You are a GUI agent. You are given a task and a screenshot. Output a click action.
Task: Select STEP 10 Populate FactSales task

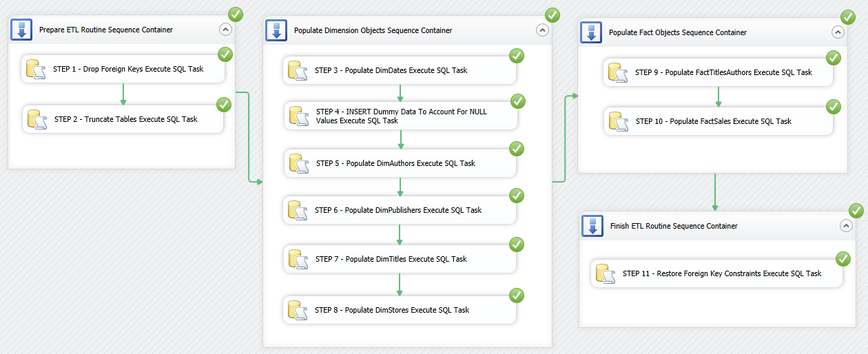(719, 122)
